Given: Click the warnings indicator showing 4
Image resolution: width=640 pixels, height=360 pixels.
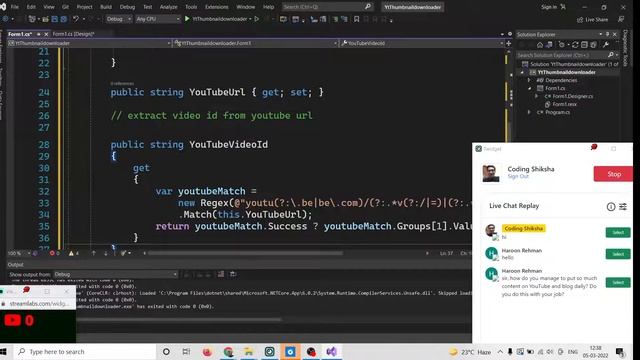Looking at the screenshot, I should point(74,253).
